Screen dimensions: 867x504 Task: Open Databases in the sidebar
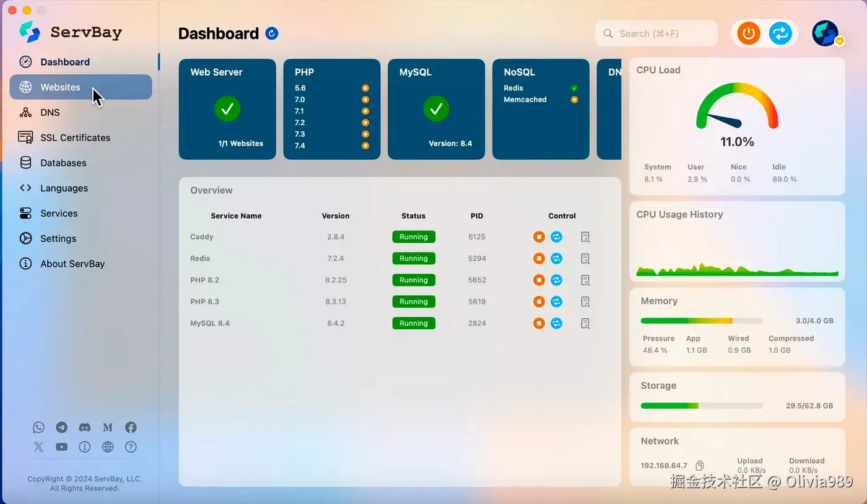click(81, 163)
